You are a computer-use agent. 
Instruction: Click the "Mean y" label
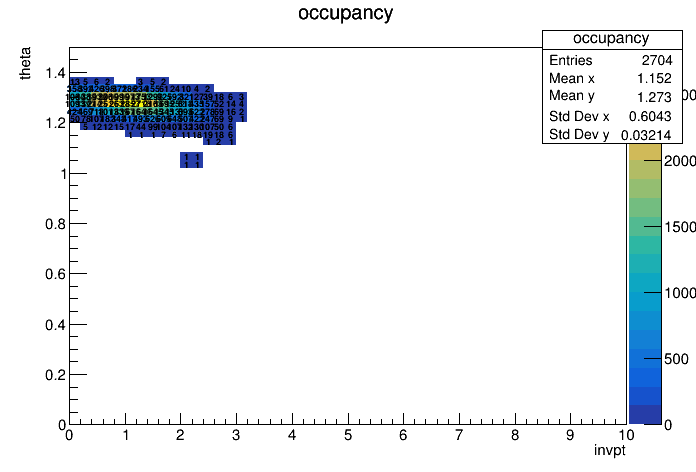[572, 96]
